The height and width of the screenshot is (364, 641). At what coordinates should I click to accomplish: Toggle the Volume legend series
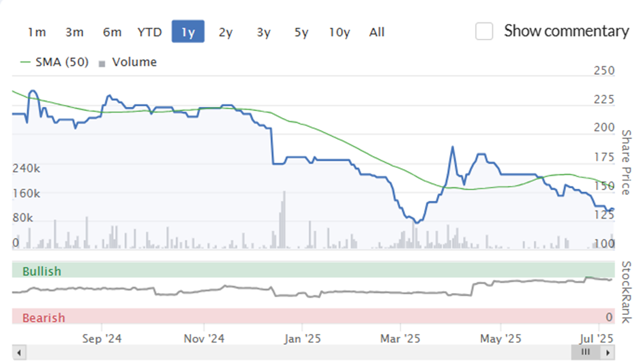point(128,62)
